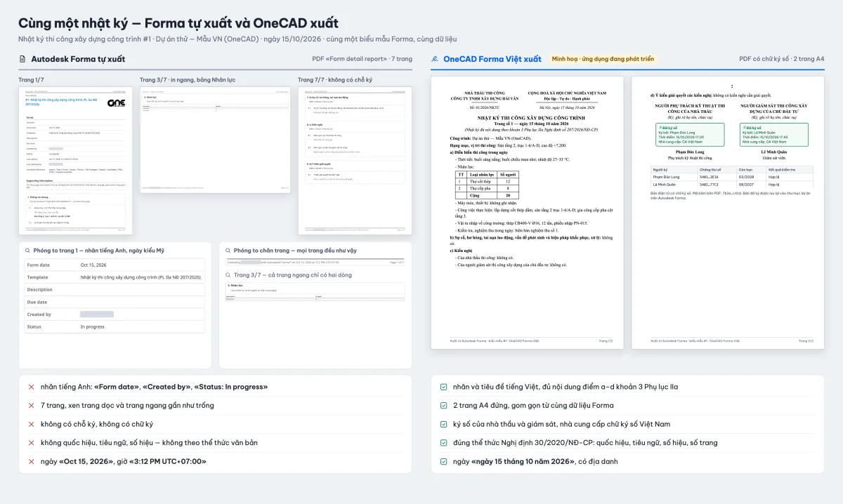Click the Minh hoạ · ứng dụng đang phát triển badge
This screenshot has width=843, height=504.
point(603,59)
